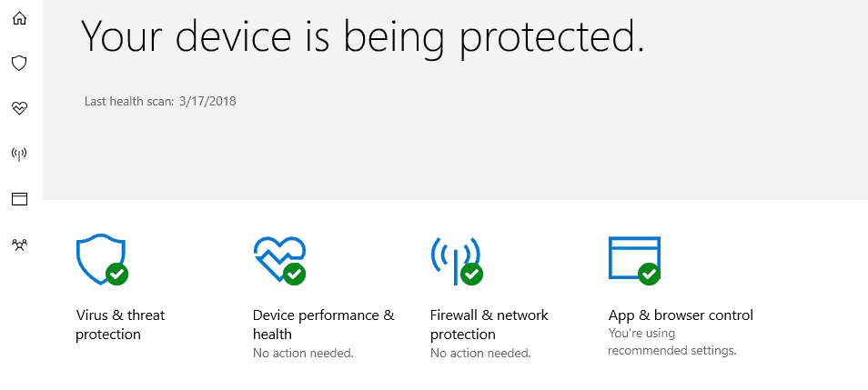Image resolution: width=868 pixels, height=390 pixels.
Task: Open the "Device performance & health" label
Action: pyautogui.click(x=323, y=325)
